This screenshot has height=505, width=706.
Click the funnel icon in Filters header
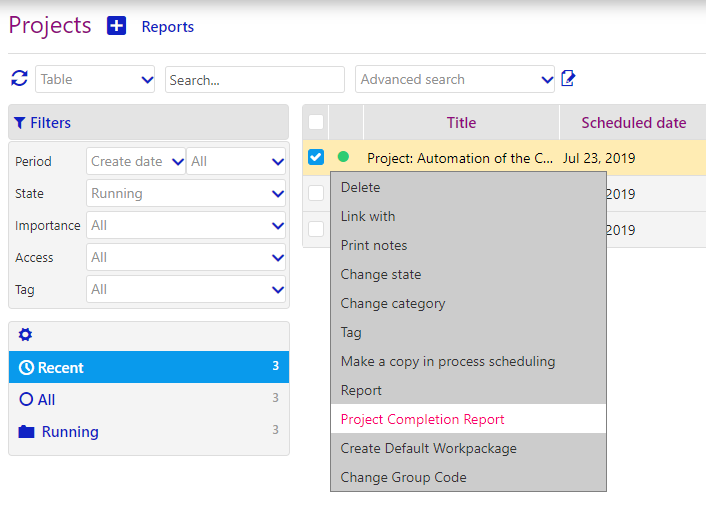pos(19,122)
